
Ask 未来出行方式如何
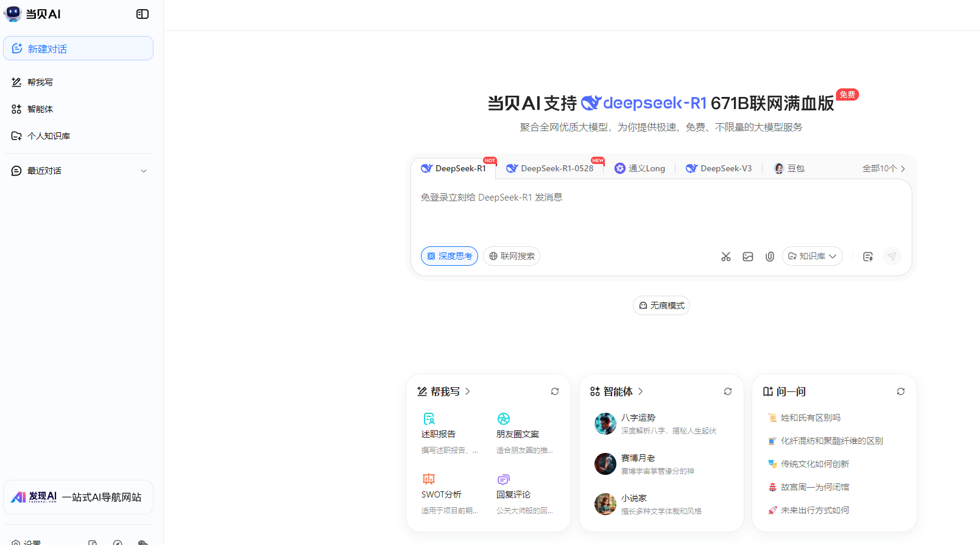(814, 510)
